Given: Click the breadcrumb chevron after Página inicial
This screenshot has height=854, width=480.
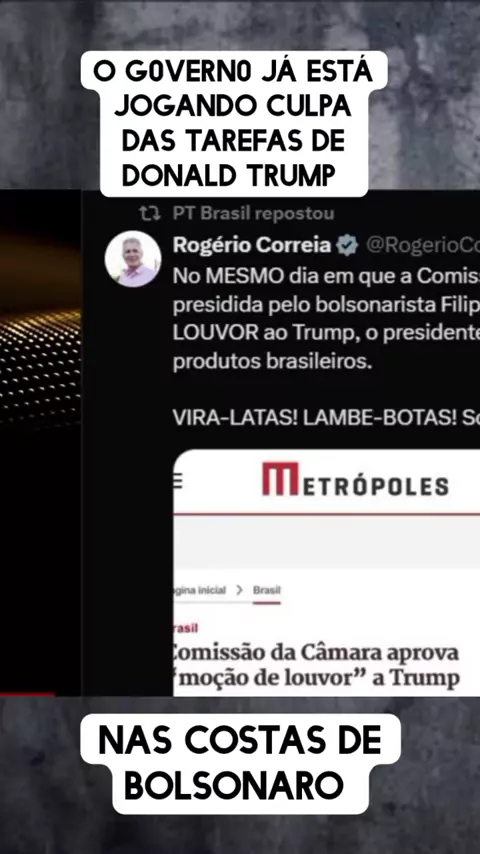Looking at the screenshot, I should click(239, 590).
